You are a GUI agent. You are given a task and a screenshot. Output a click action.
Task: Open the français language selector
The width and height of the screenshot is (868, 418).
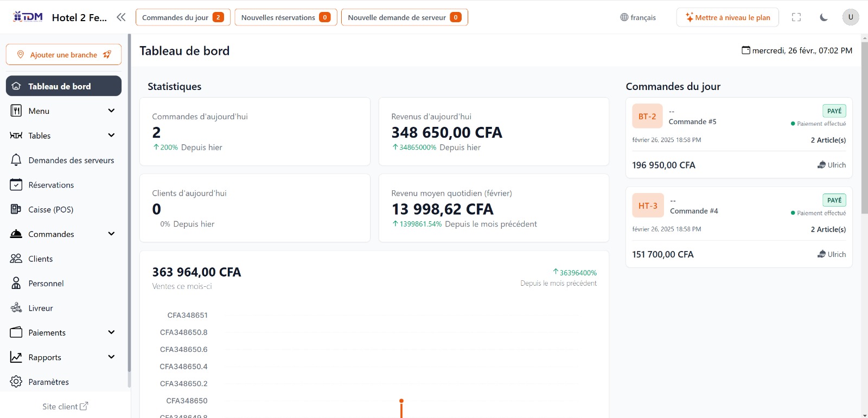(x=638, y=17)
